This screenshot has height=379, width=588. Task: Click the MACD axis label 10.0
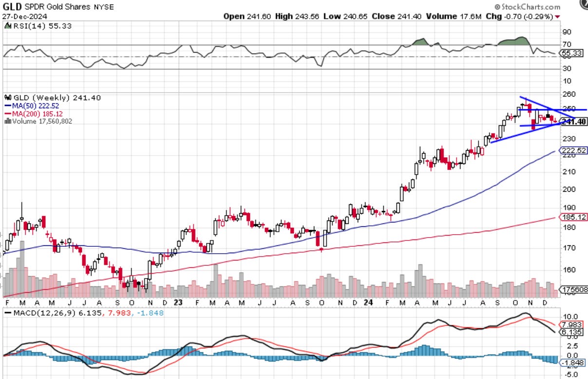tap(570, 317)
